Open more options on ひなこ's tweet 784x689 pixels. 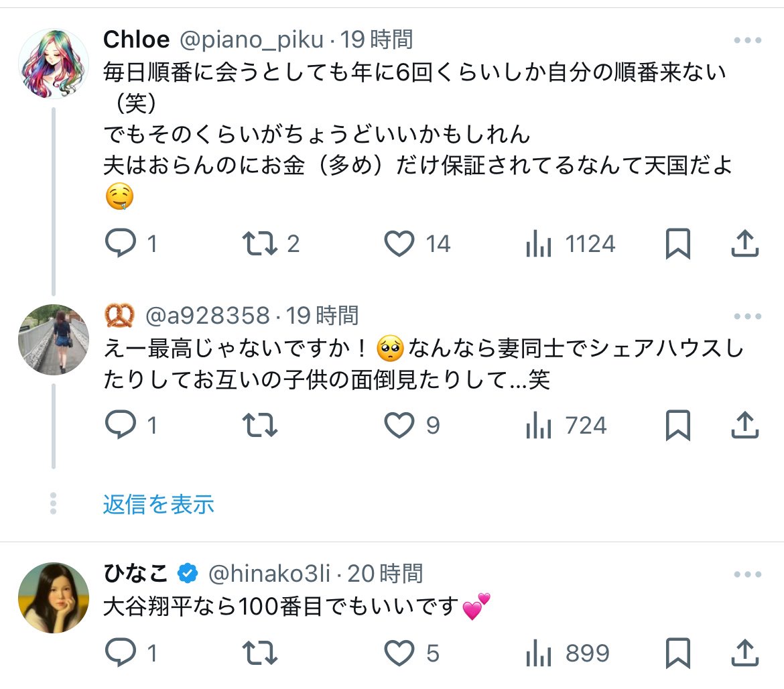coord(748,575)
